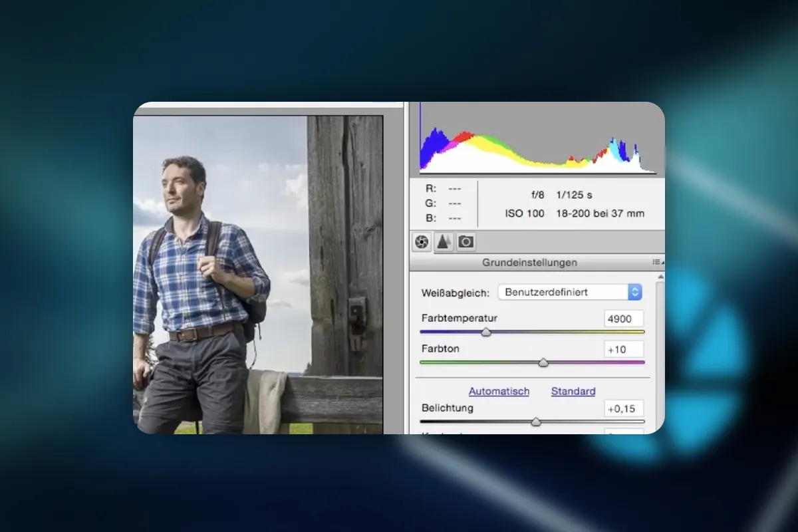Click the Belichtung value field +0,15
Image resolution: width=798 pixels, height=532 pixels.
click(x=624, y=408)
